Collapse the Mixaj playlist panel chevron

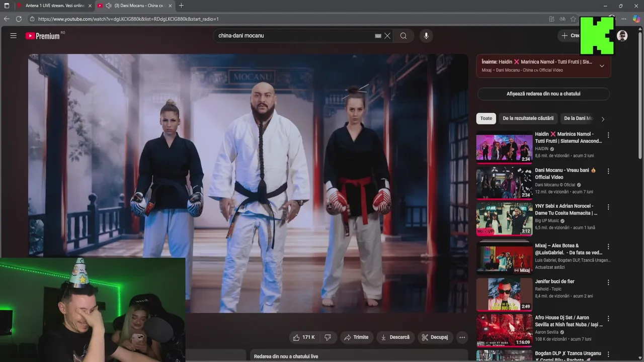(602, 66)
